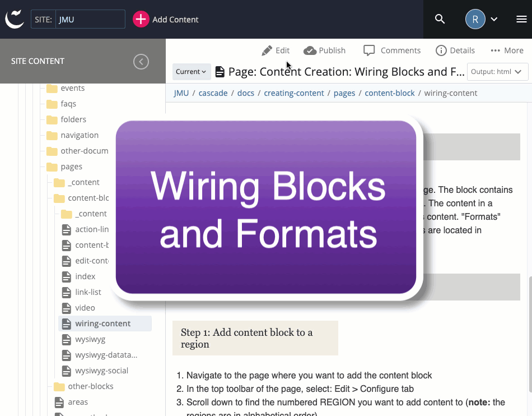Open the Current version dropdown

pos(192,72)
